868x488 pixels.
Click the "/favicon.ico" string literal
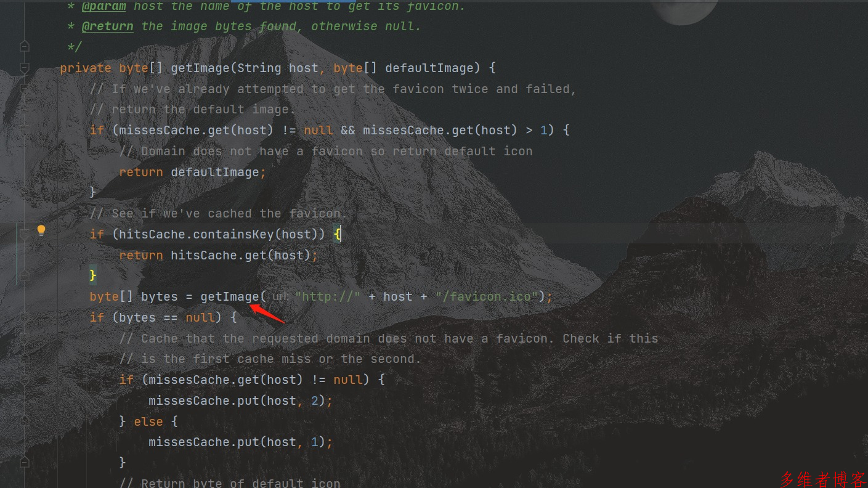pyautogui.click(x=487, y=296)
